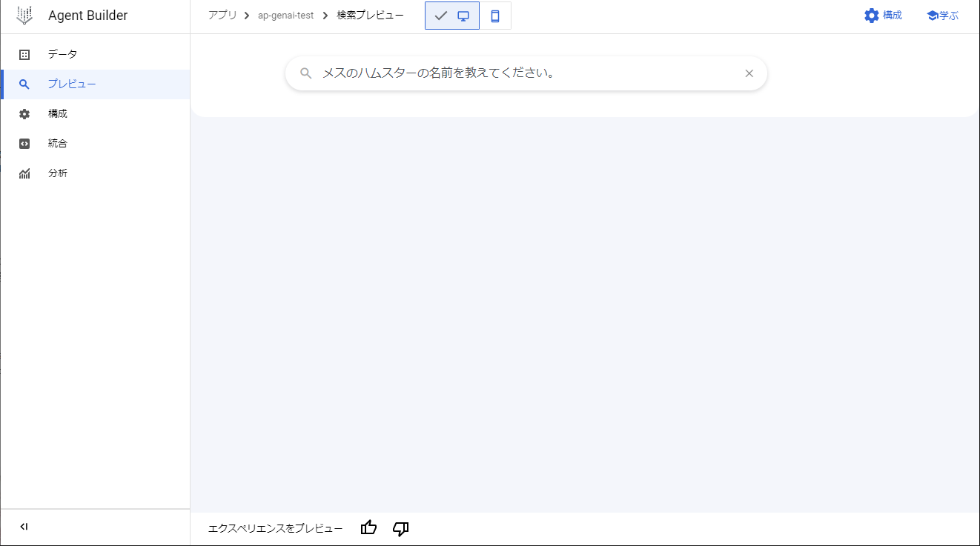Screen dimensions: 980x546
Task: Switch preview to mobile device view
Action: coord(495,15)
